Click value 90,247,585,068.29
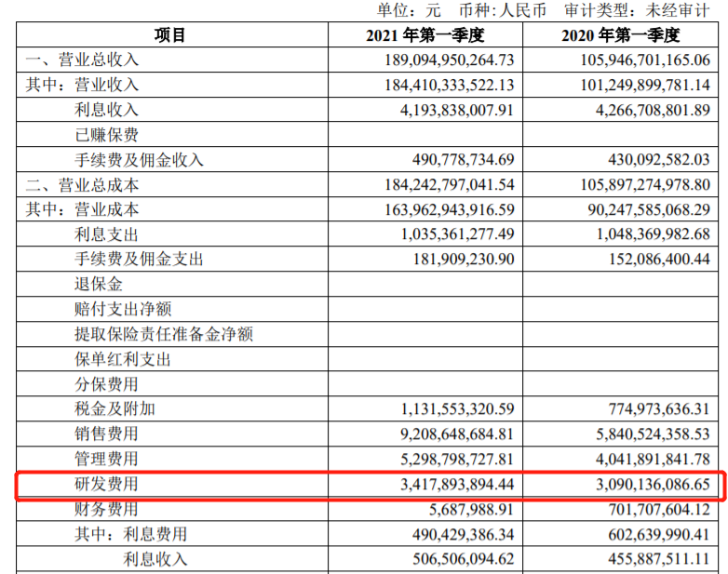Viewport: 728px width, 574px height. coord(649,209)
